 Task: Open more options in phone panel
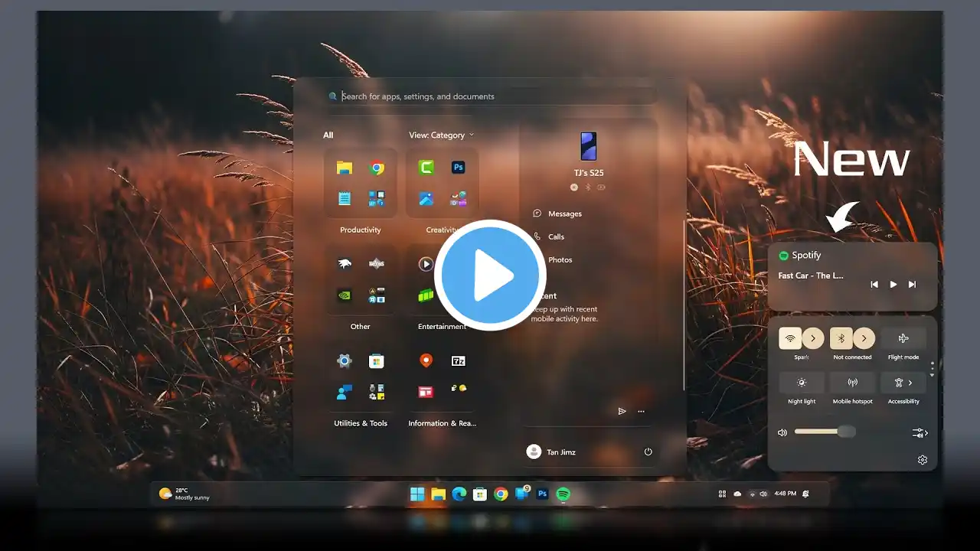(x=641, y=411)
